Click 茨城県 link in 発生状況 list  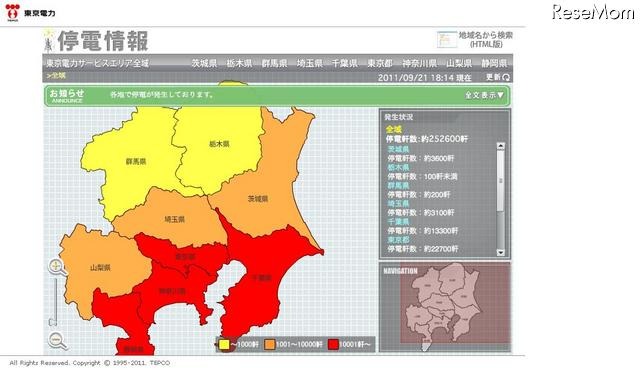(x=398, y=149)
